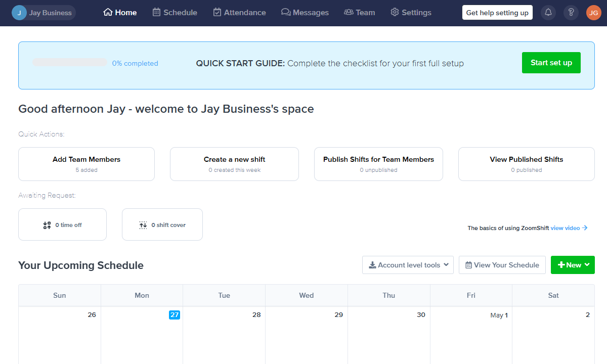Click the setup progress bar
Screen dimensions: 607x364
pyautogui.click(x=70, y=63)
